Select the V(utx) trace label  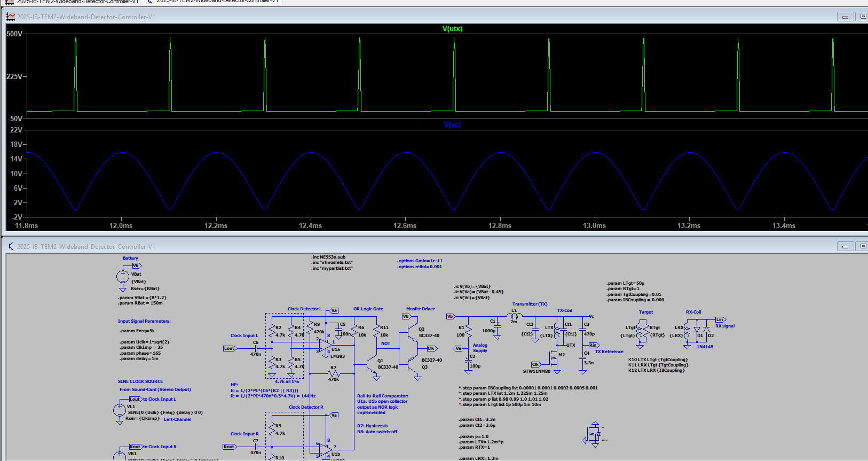(x=452, y=29)
